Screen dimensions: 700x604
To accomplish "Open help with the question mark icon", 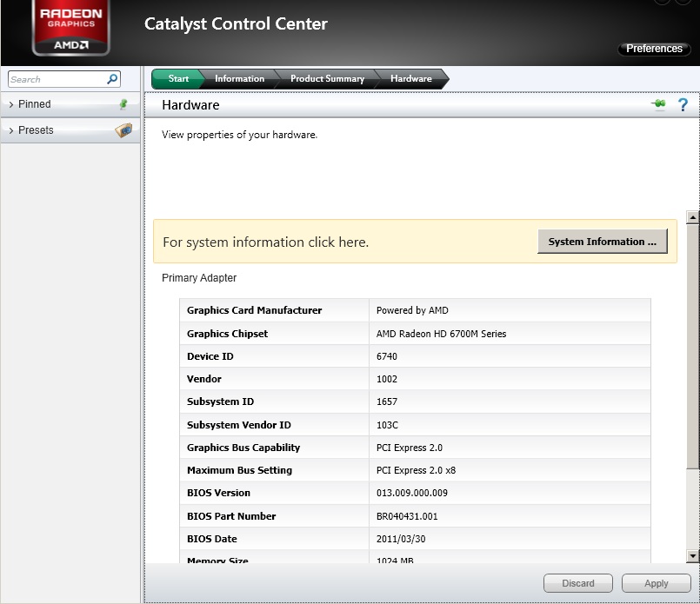I will tap(683, 105).
